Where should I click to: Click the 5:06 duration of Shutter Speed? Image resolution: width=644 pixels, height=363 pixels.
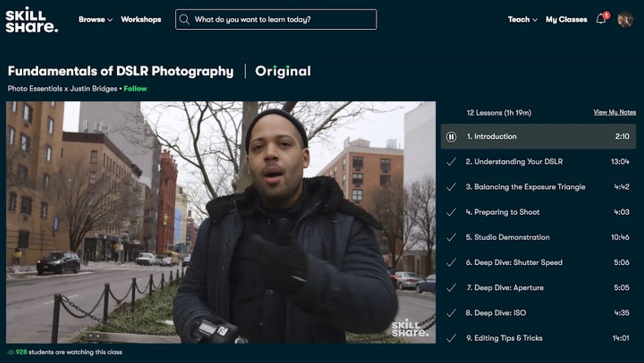(x=622, y=263)
